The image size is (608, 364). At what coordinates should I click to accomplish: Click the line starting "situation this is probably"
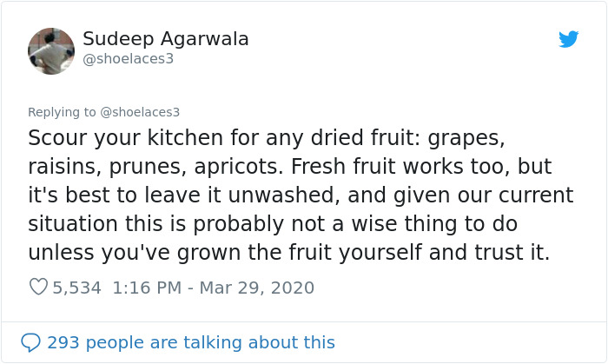[x=272, y=224]
